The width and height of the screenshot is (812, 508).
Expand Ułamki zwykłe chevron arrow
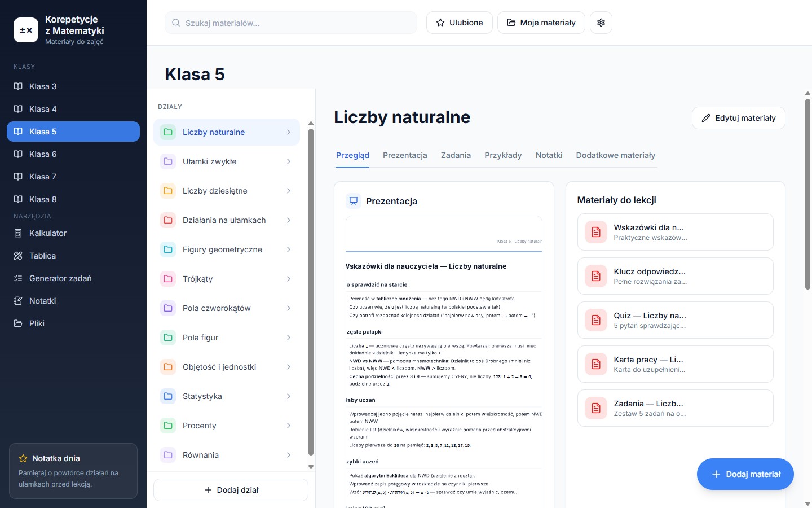click(289, 161)
